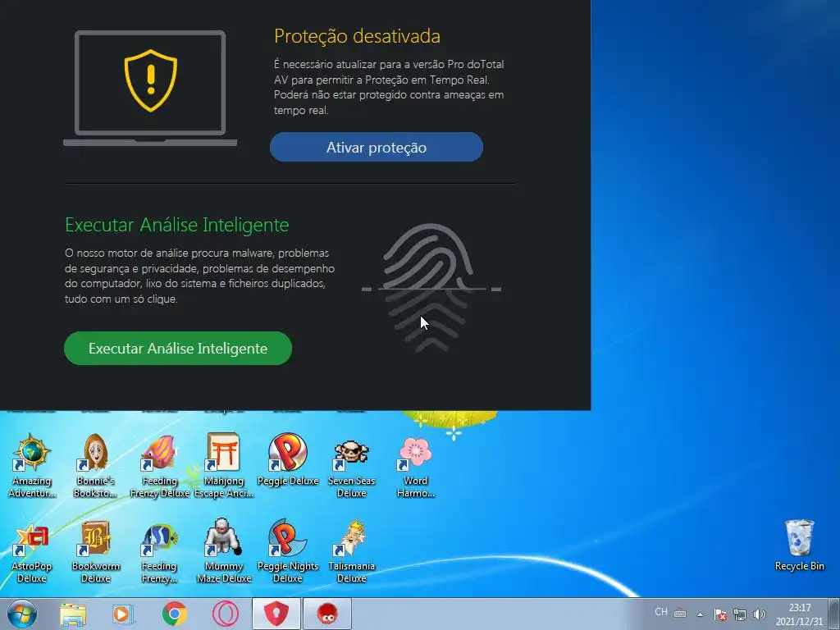Open Bookworm Deluxe shortcut
This screenshot has width=840, height=630.
click(95, 552)
